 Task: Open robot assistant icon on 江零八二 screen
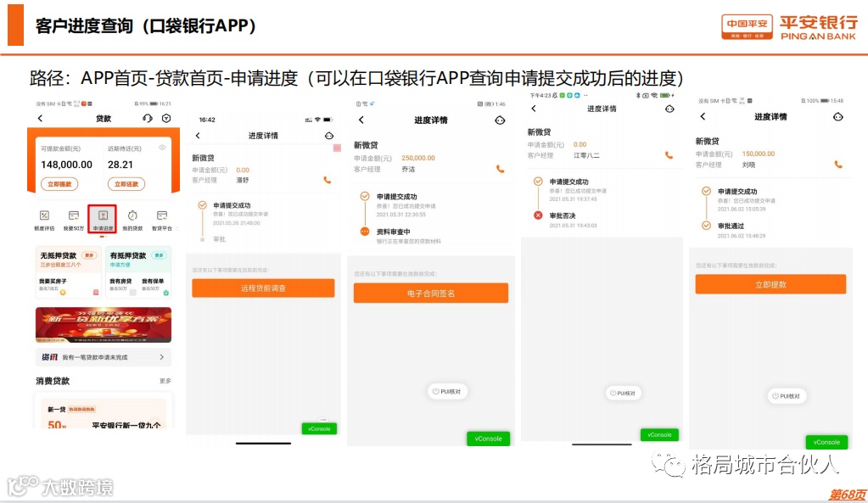point(669,109)
